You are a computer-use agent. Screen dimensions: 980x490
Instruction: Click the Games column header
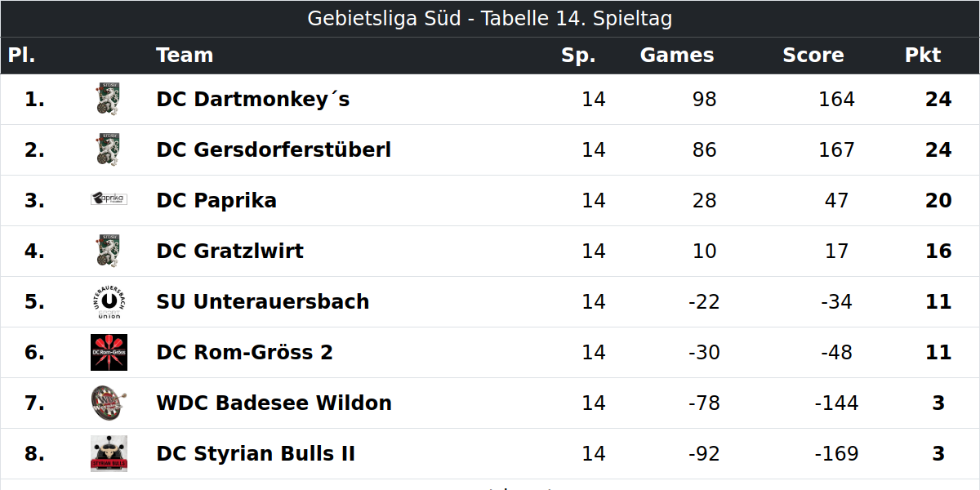click(677, 55)
